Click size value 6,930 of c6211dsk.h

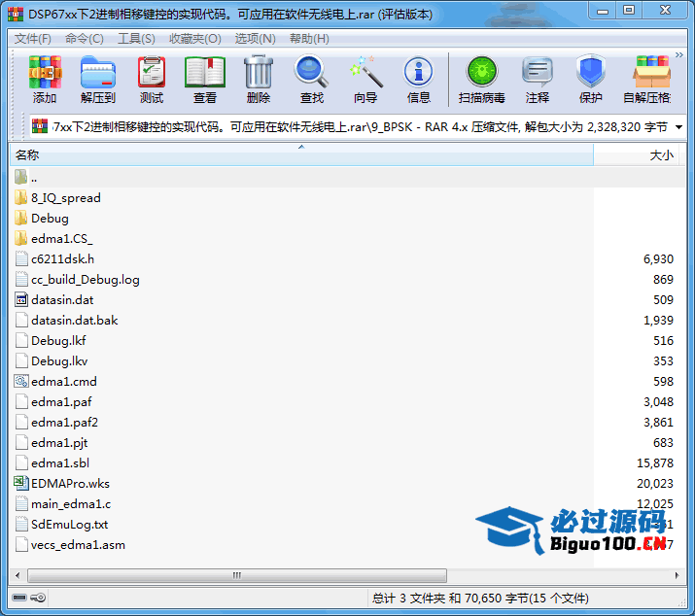coord(658,259)
